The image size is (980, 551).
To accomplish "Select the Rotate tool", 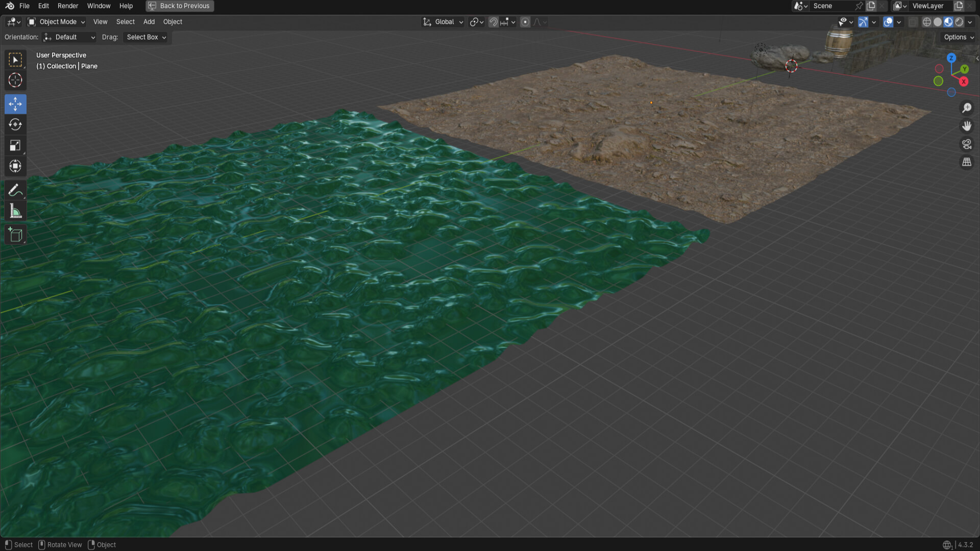I will pos(15,124).
